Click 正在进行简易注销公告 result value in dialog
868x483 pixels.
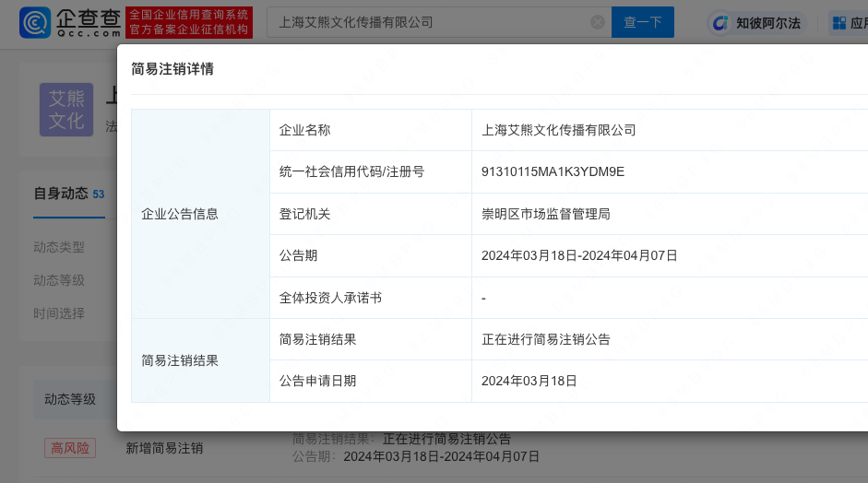(x=545, y=339)
